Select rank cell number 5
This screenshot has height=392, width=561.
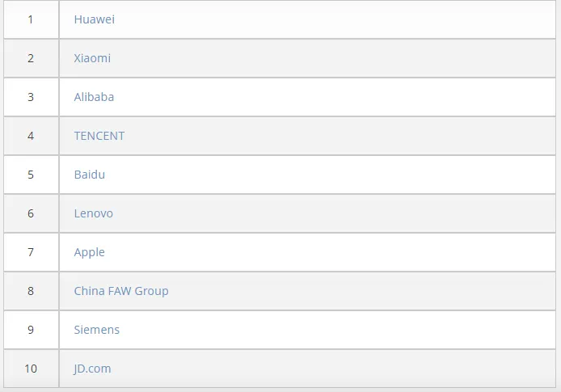click(32, 175)
